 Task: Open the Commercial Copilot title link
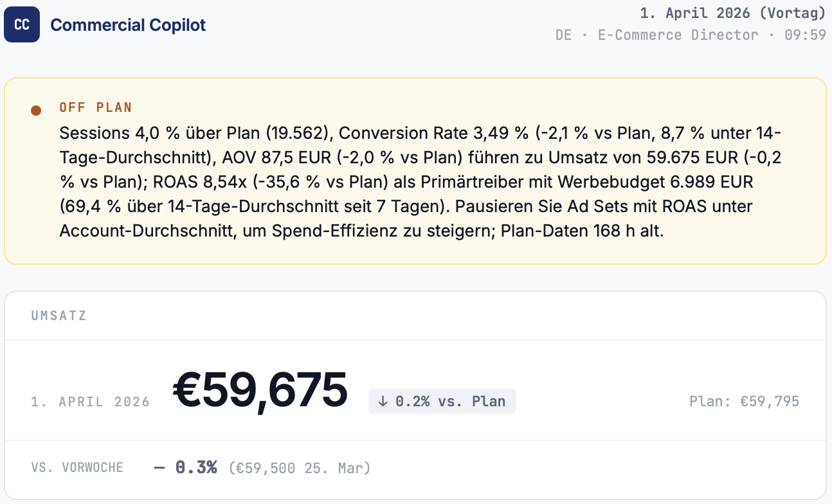pos(128,25)
